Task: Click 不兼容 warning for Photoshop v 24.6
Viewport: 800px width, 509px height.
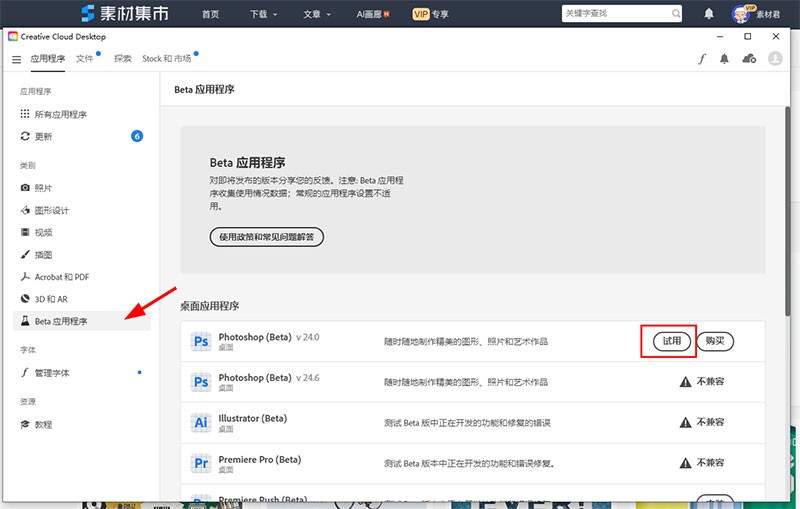Action: [702, 381]
